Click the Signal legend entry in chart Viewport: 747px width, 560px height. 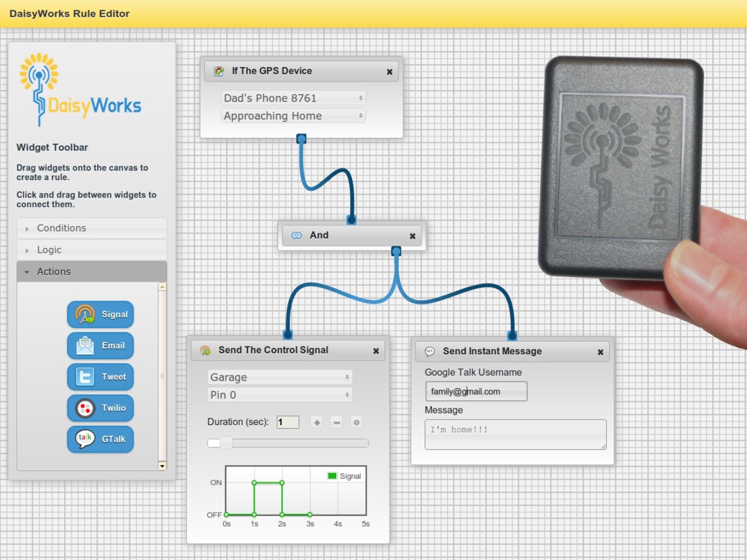(344, 476)
